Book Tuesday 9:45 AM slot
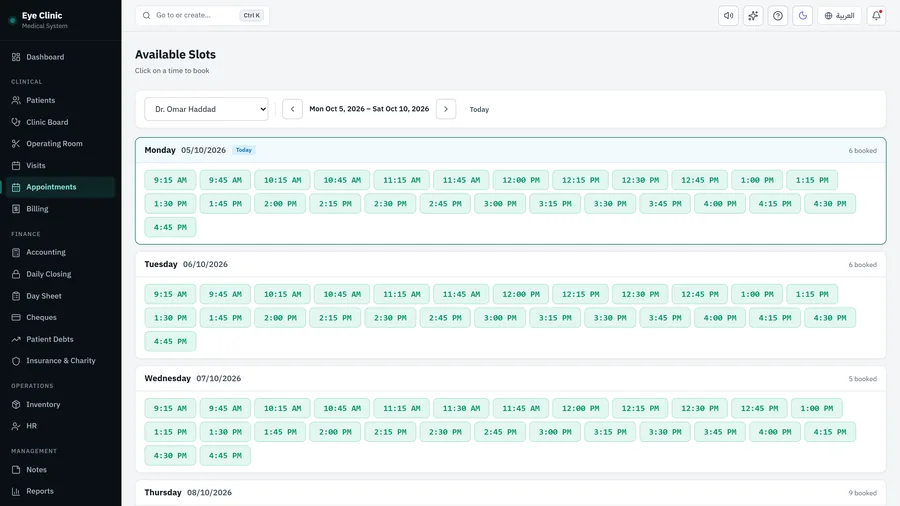Screen dimensions: 900x506 coord(225,294)
